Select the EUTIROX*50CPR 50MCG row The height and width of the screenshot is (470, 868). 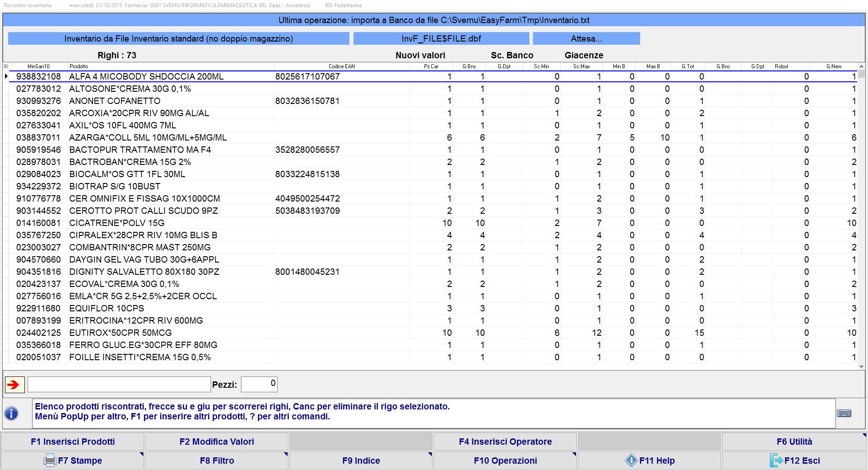120,333
